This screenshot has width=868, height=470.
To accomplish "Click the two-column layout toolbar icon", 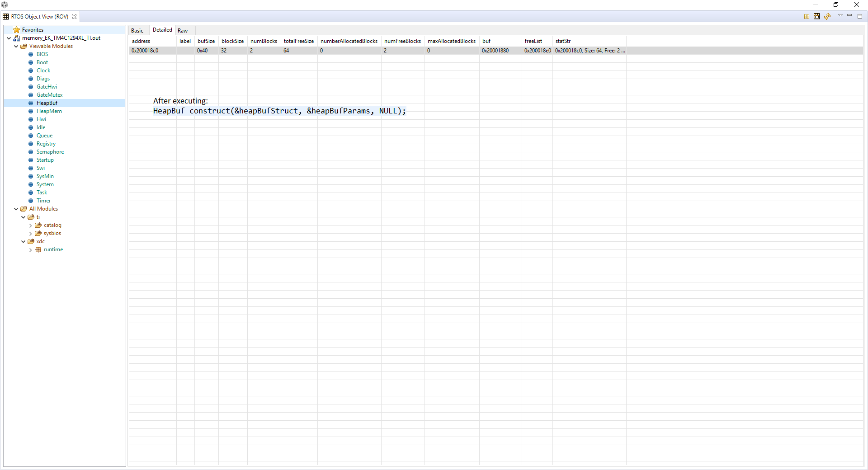I will [x=807, y=16].
